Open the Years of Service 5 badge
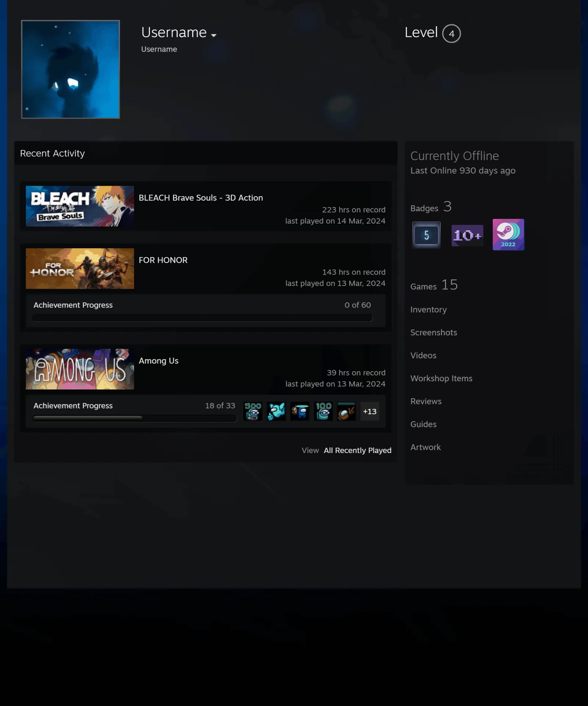This screenshot has width=588, height=706. [426, 235]
